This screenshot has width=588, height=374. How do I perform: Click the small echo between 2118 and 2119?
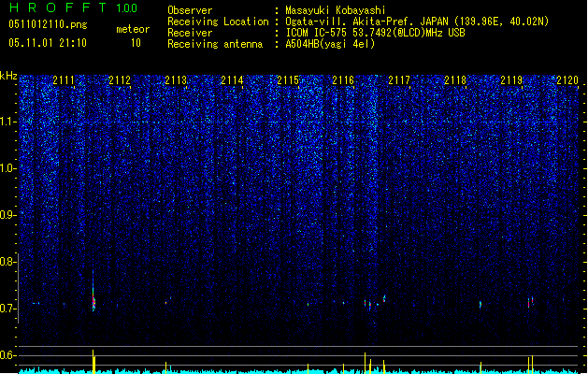click(x=480, y=304)
